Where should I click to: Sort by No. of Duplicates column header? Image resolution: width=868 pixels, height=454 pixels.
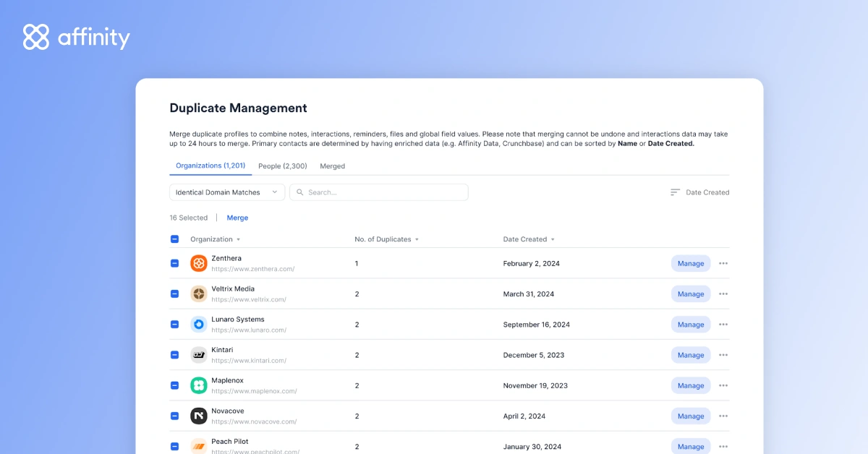(x=386, y=239)
